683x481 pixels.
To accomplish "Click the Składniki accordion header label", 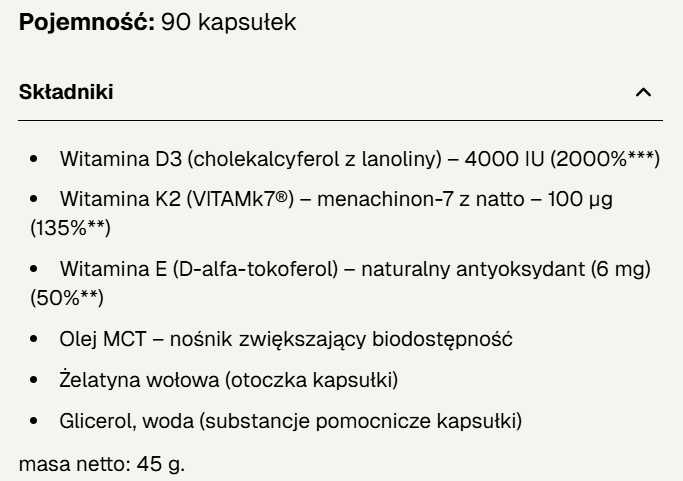I will pos(66,93).
